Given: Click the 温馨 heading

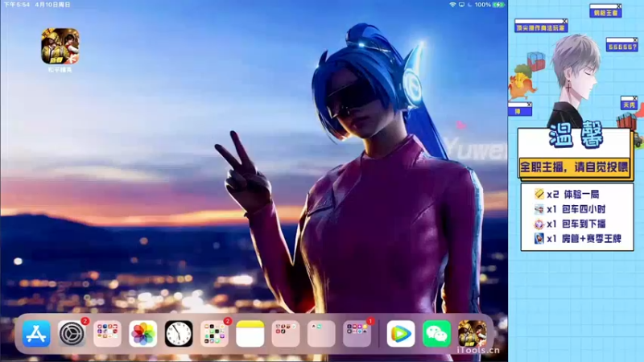Looking at the screenshot, I should click(576, 135).
